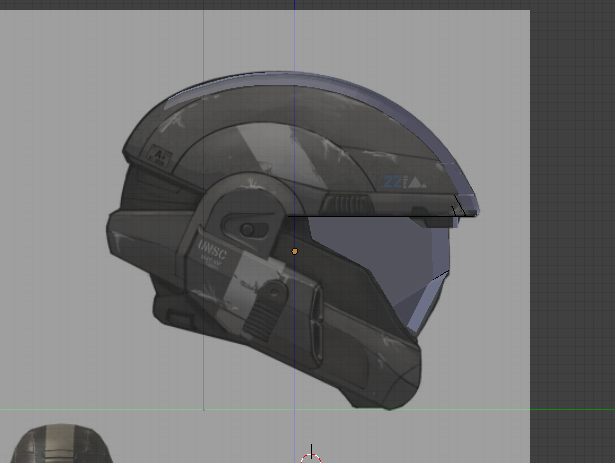Click the "UNSC" lettering on the helmet
This screenshot has width=615, height=463.
coord(212,250)
